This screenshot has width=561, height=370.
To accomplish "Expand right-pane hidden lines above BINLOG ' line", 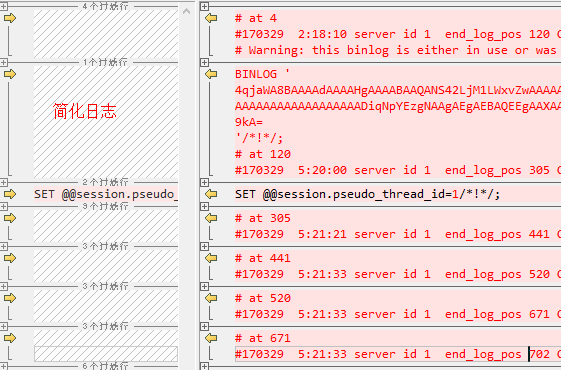I will click(x=204, y=62).
